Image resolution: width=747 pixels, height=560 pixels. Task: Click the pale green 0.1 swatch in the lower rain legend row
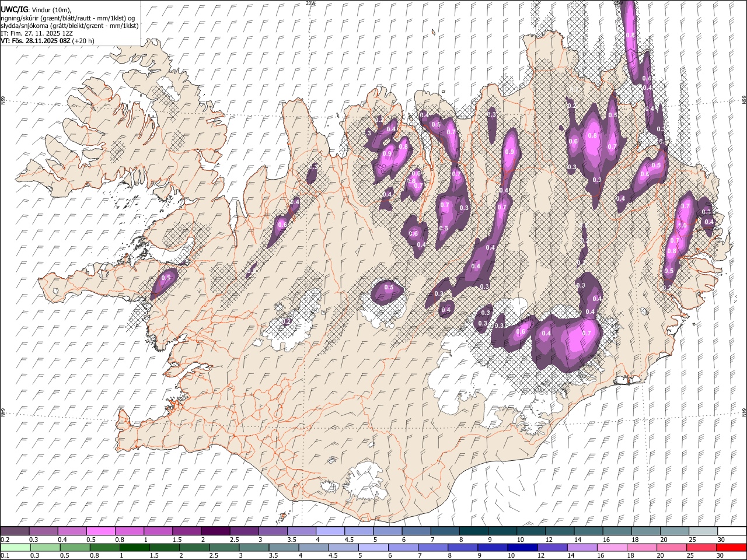click(x=15, y=547)
